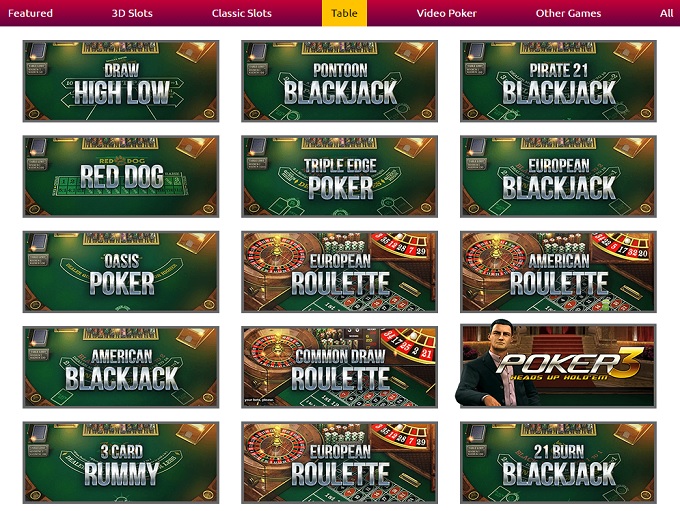Open Oasis Poker game

tap(121, 272)
